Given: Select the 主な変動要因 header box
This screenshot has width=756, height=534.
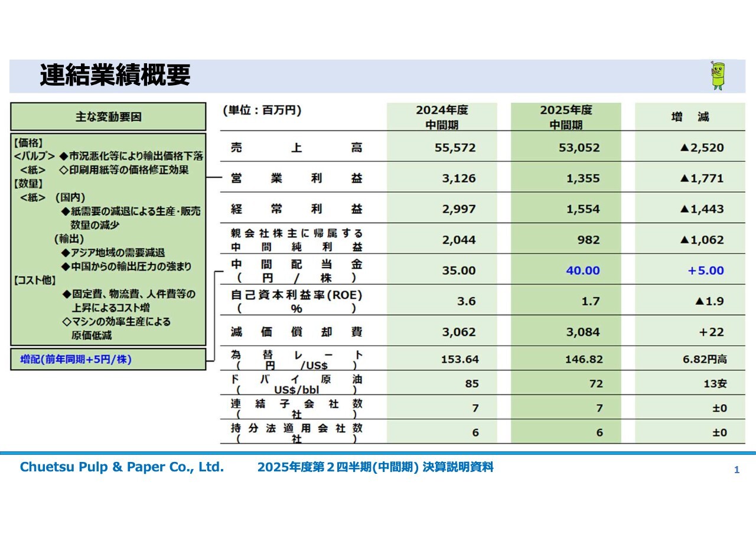Looking at the screenshot, I should pos(108,117).
